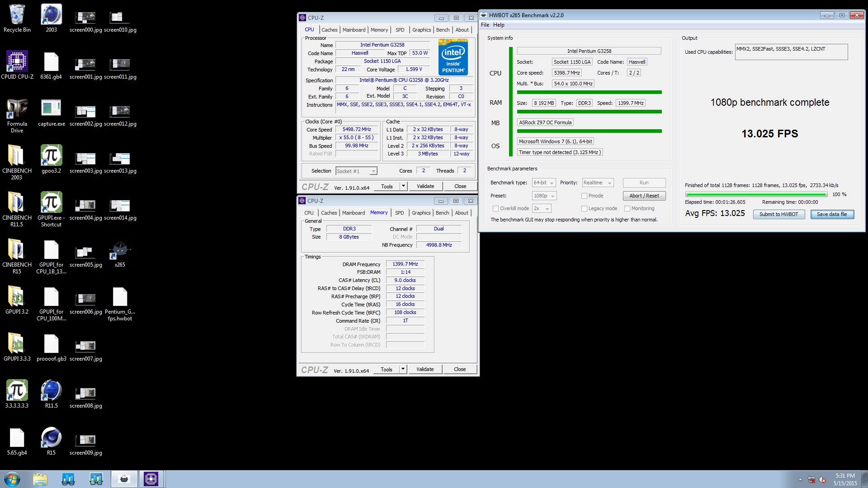Open the Overkill 2x multiplier dropdown

click(542, 208)
